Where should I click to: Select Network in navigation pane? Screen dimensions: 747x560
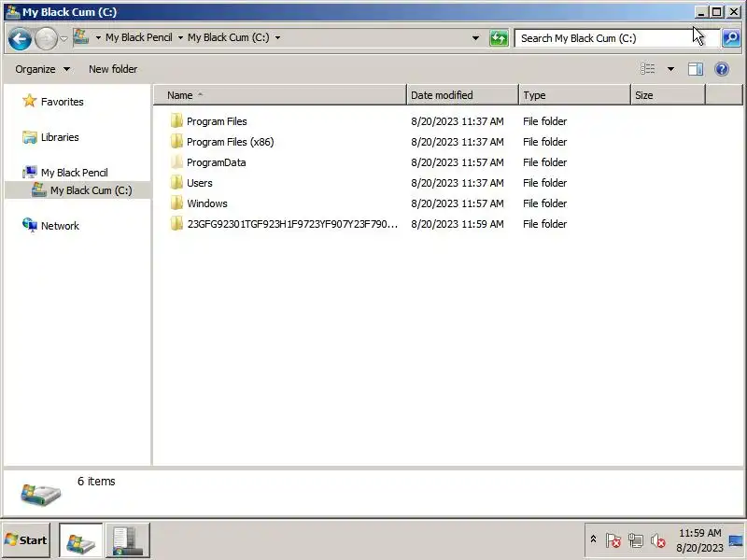[x=60, y=226]
